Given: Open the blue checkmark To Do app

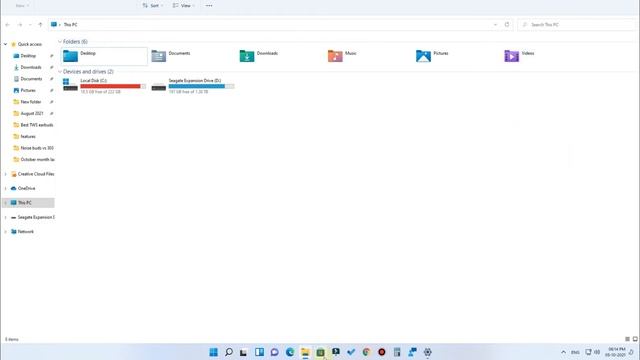Looking at the screenshot, I should click(x=351, y=352).
